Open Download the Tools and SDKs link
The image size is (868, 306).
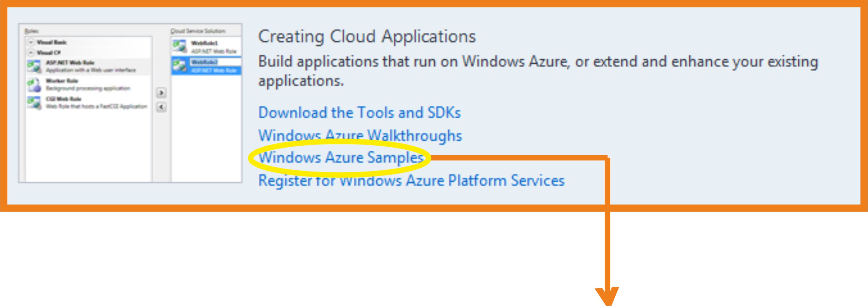pos(359,113)
